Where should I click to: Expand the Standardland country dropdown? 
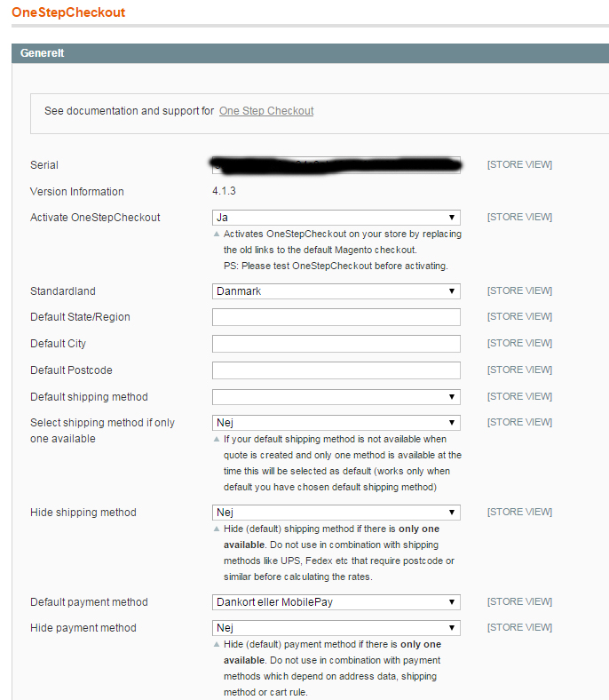tap(336, 291)
